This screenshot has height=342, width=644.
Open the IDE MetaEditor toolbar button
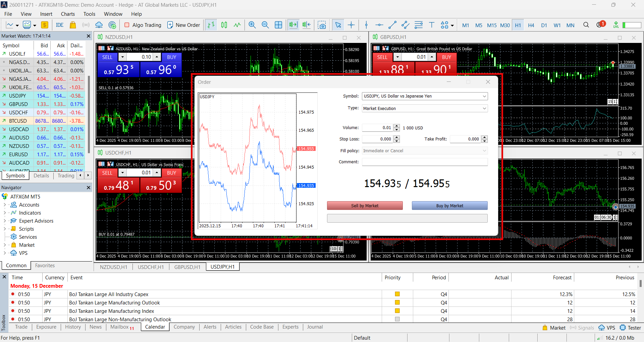[x=60, y=25]
